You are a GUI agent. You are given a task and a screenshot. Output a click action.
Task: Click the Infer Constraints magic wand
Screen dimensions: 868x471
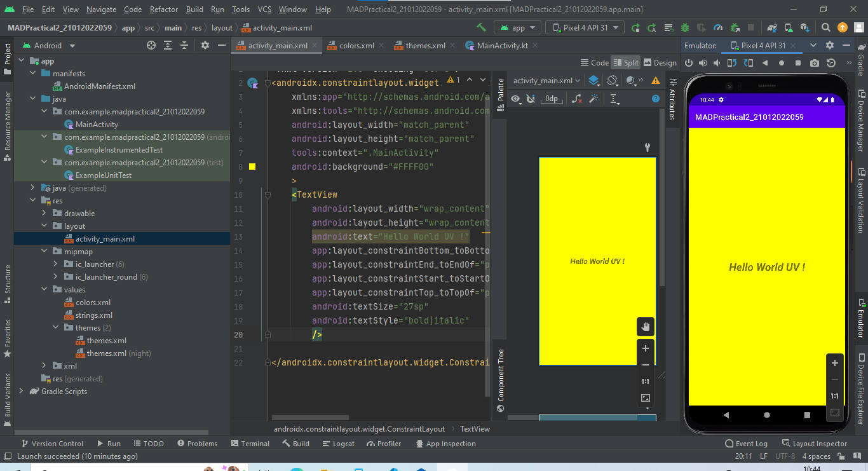595,99
